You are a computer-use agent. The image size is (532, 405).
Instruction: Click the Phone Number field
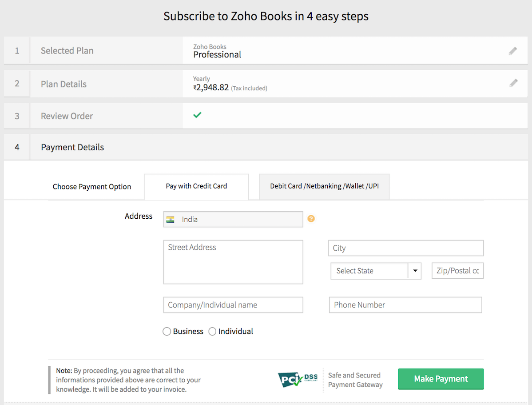[x=405, y=305]
